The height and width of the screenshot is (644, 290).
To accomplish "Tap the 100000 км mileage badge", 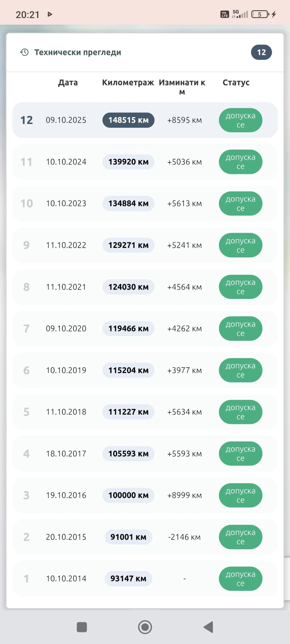I will pos(128,495).
